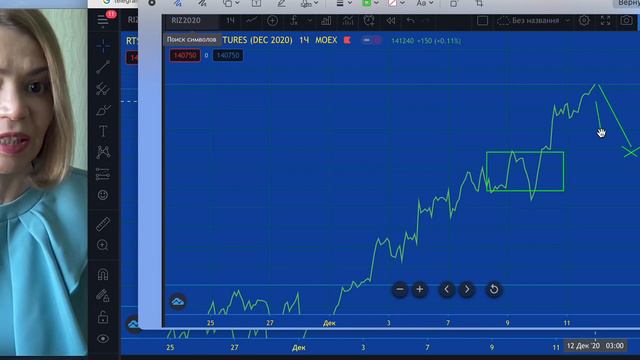The height and width of the screenshot is (360, 640).
Task: Open the emoji icons tool
Action: [103, 195]
